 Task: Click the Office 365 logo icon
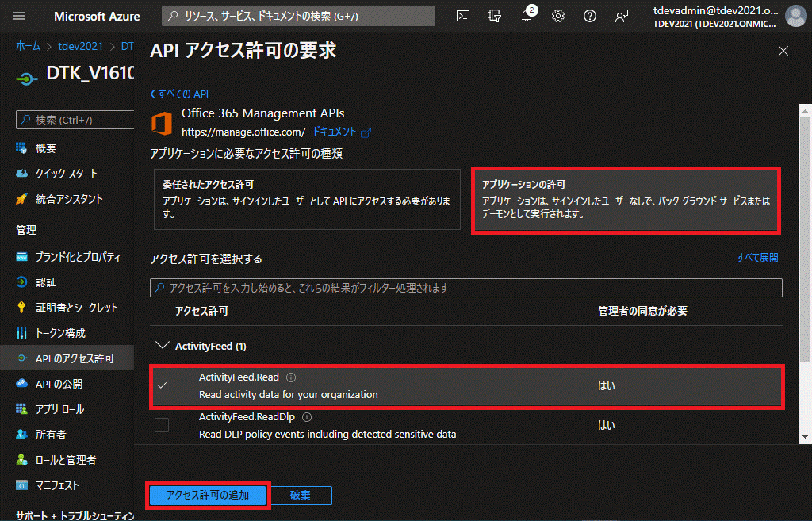click(162, 123)
